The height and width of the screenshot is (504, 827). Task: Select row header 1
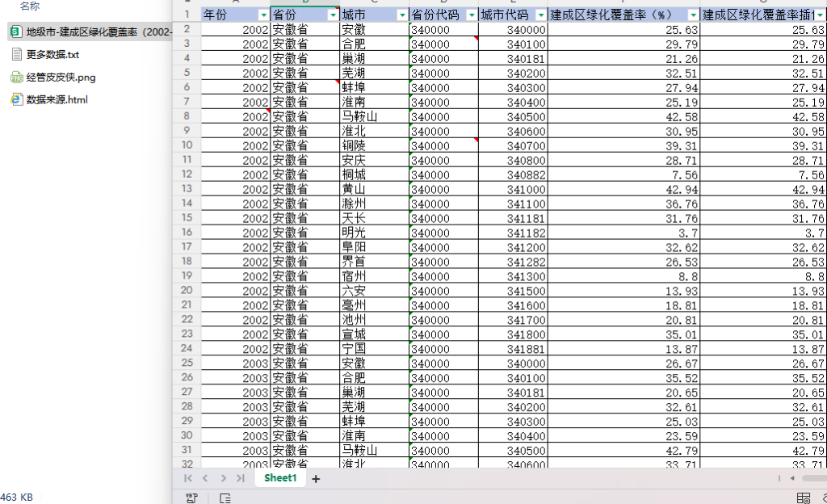(x=187, y=15)
